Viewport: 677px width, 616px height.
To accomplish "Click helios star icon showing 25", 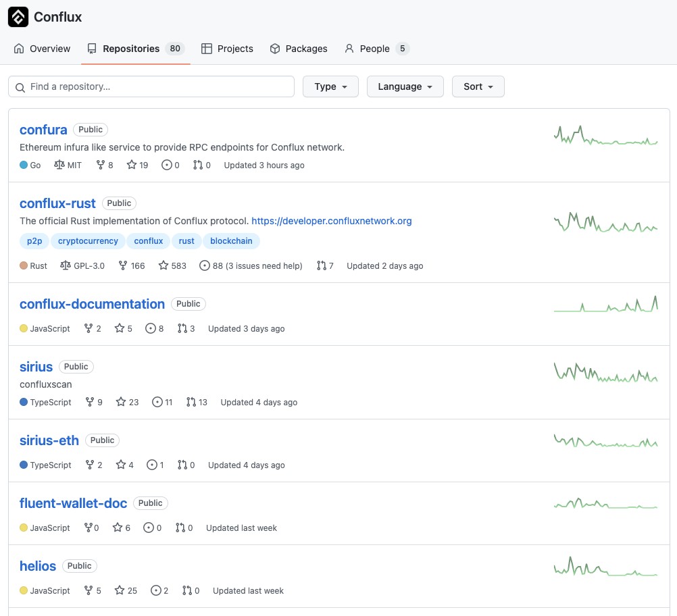I will point(120,590).
